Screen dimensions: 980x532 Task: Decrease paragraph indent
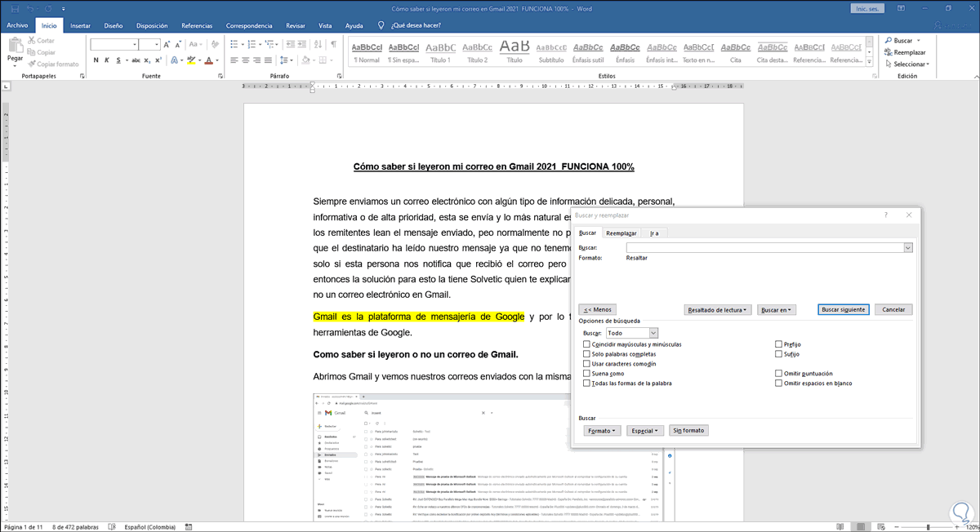coord(292,44)
